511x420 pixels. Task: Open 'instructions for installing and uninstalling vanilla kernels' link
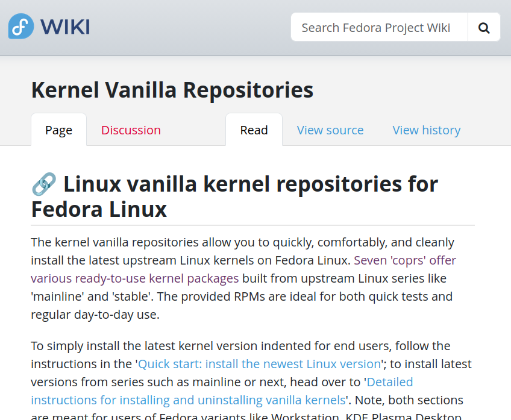(188, 400)
